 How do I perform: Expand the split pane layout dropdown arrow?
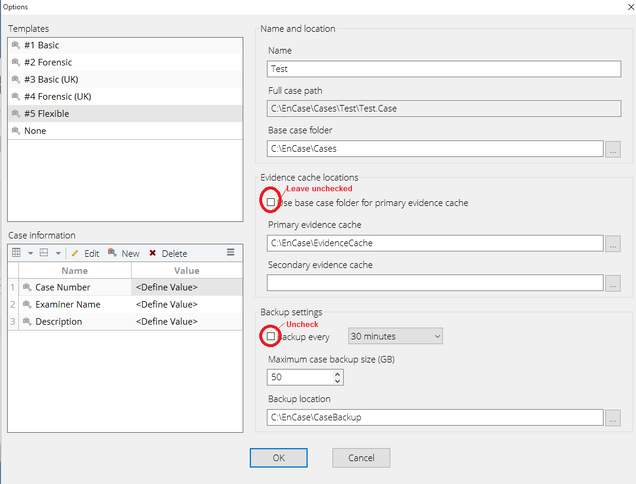click(59, 253)
